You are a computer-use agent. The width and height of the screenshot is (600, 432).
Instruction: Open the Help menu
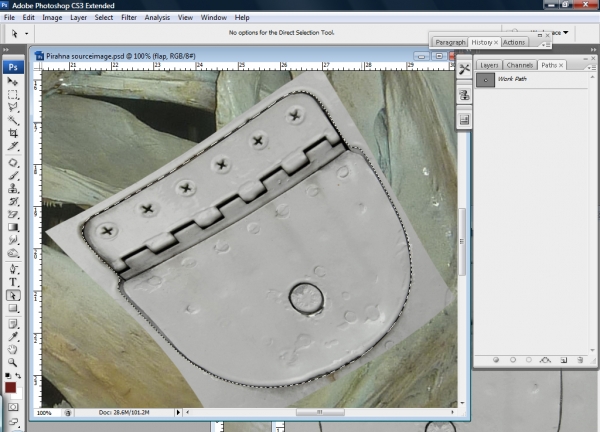pyautogui.click(x=242, y=18)
